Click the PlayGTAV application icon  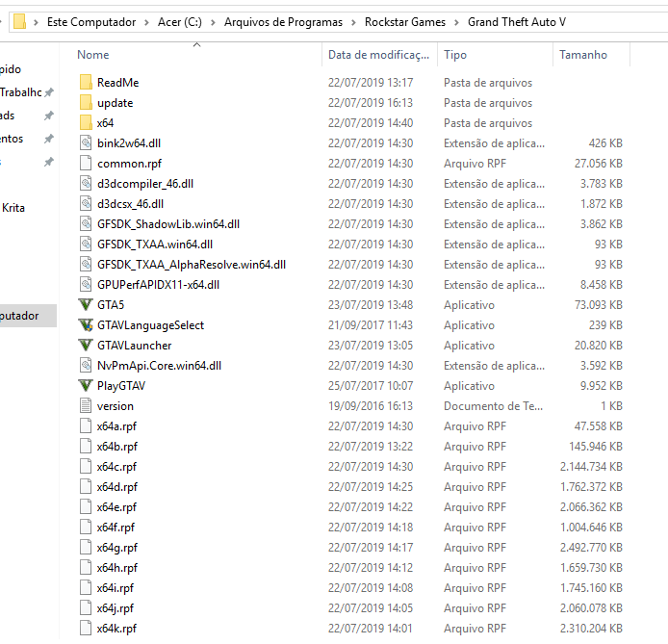click(x=86, y=386)
